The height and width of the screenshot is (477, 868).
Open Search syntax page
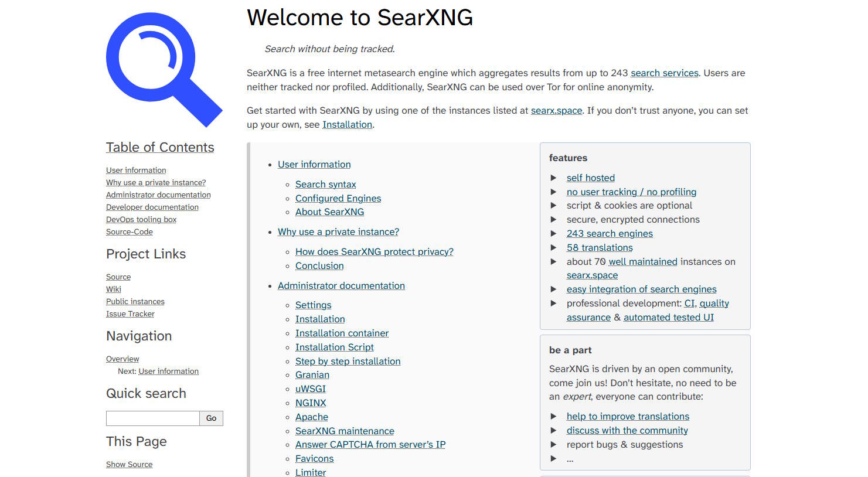[x=326, y=185]
